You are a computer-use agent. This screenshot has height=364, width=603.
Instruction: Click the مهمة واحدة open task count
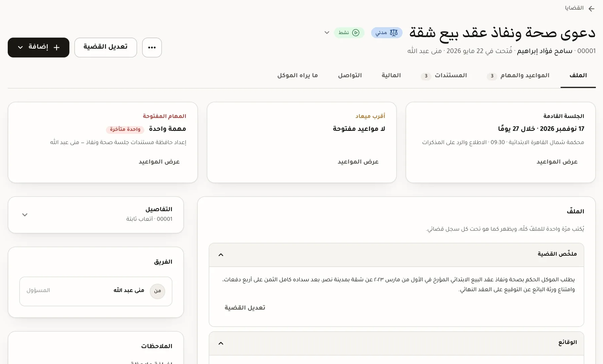pos(167,129)
